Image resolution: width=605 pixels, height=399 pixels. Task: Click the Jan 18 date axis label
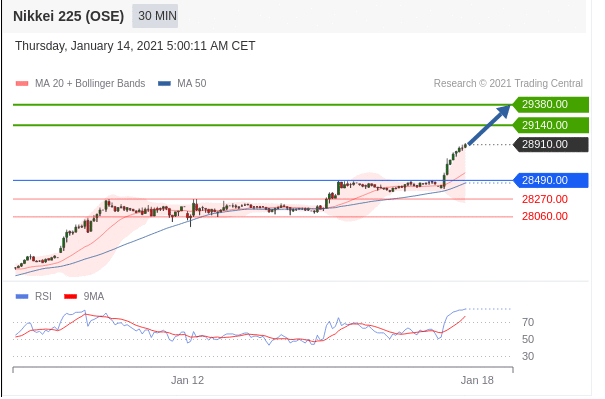(477, 380)
